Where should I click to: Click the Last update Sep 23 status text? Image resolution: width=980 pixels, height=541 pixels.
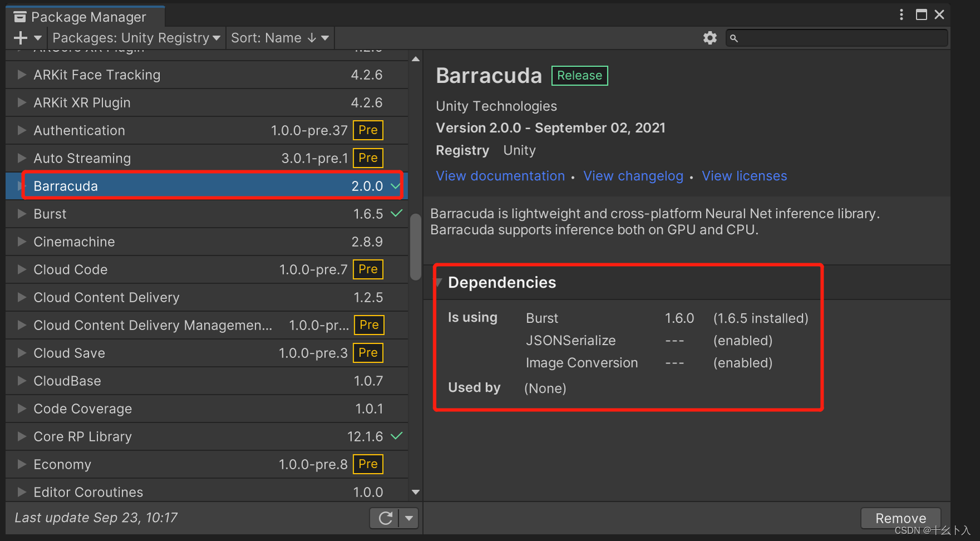pos(96,518)
